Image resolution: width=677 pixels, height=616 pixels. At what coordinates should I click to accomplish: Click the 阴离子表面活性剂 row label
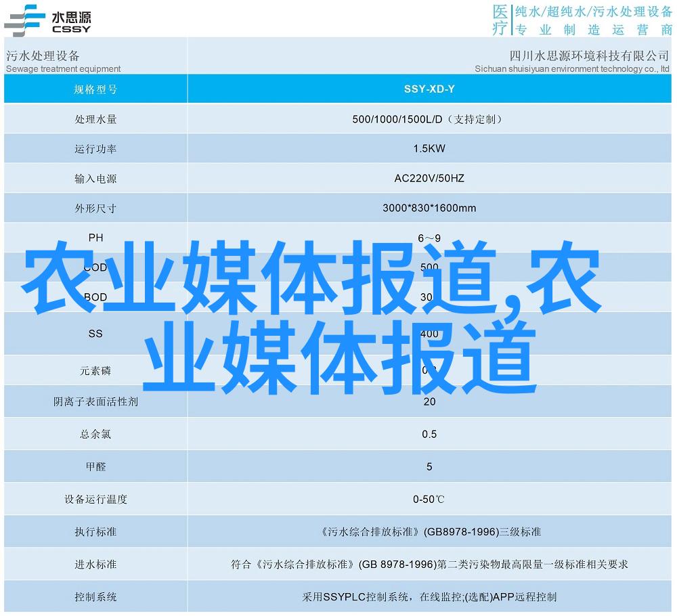coord(95,401)
